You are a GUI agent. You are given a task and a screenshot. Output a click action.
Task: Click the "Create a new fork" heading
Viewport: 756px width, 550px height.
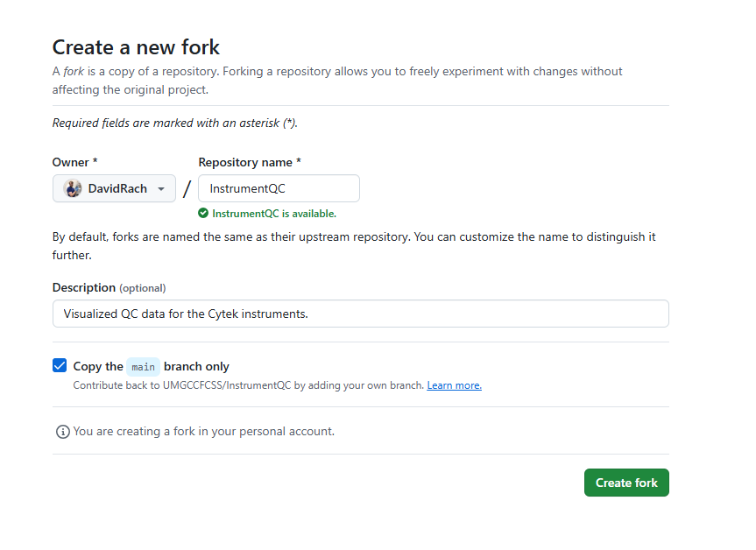click(136, 47)
